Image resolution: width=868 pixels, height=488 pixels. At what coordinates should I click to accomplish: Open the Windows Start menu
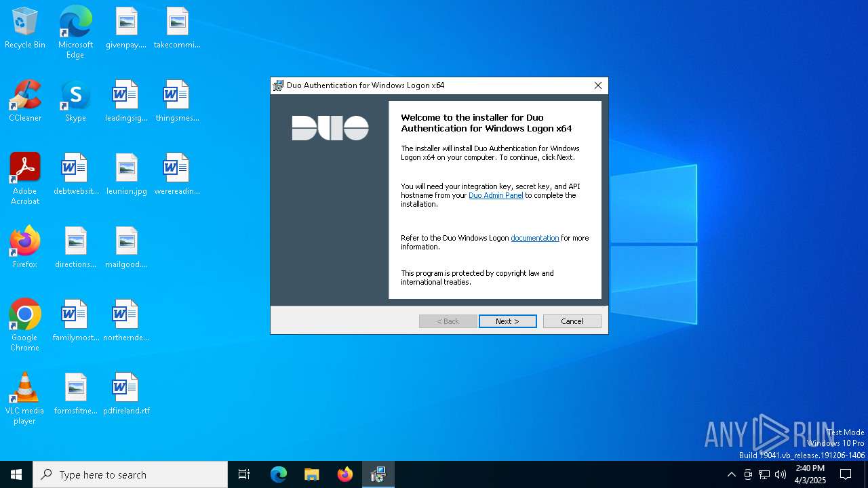16,474
